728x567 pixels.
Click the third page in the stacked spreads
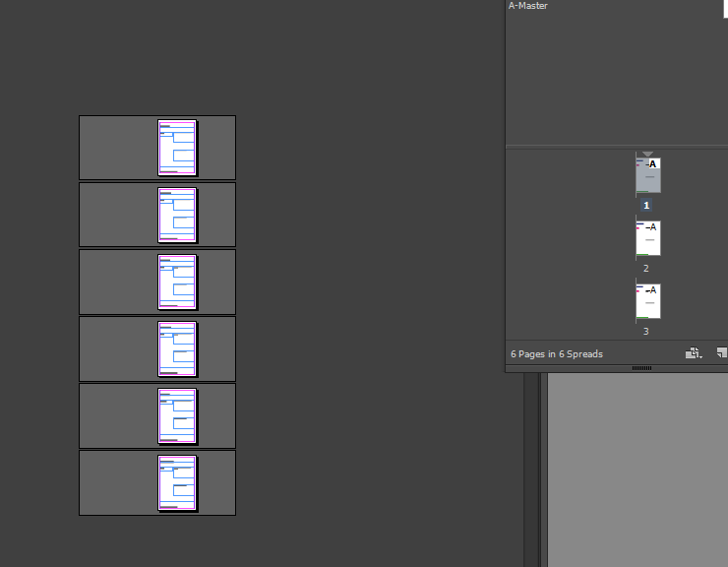[177, 282]
